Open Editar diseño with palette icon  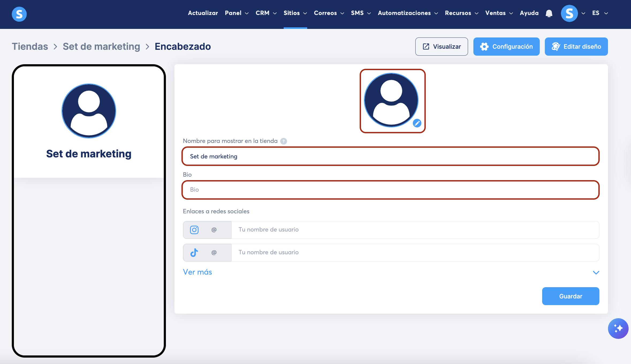[576, 47]
